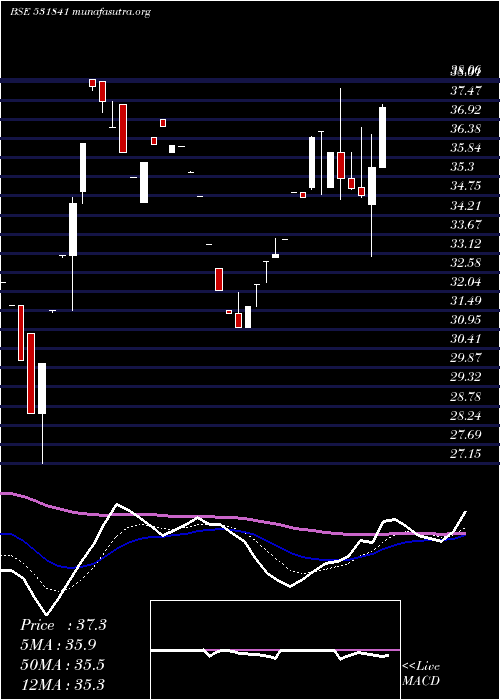
Task: Select the 30.41 price axis label
Action: pyautogui.click(x=466, y=339)
